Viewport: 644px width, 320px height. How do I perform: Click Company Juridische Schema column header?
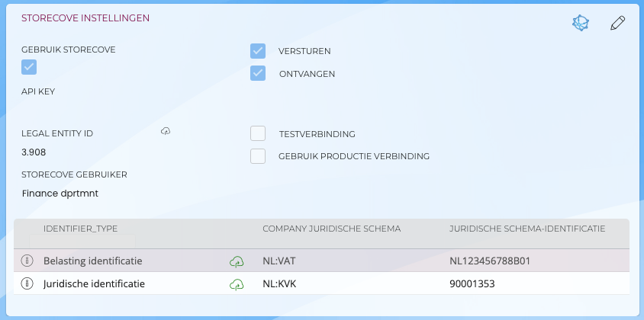(x=332, y=229)
